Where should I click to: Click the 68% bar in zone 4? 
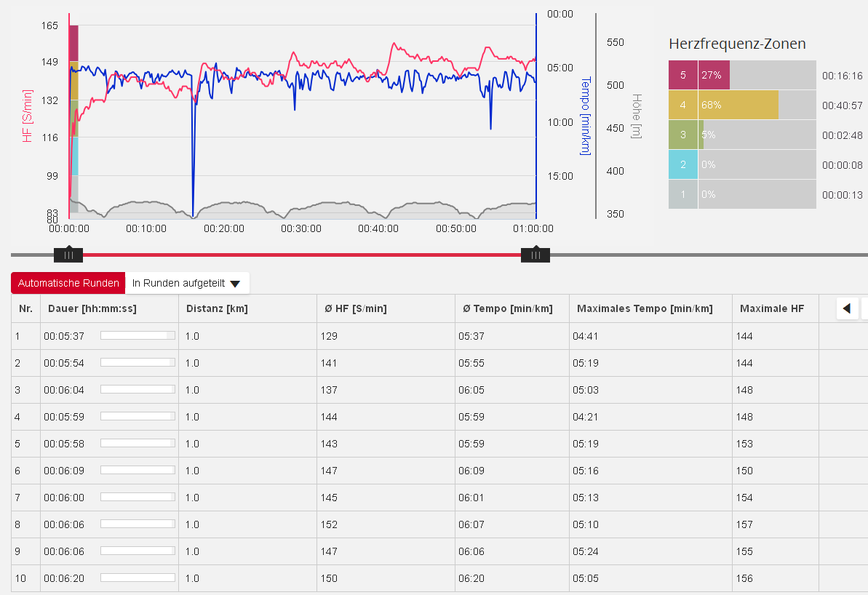click(738, 105)
